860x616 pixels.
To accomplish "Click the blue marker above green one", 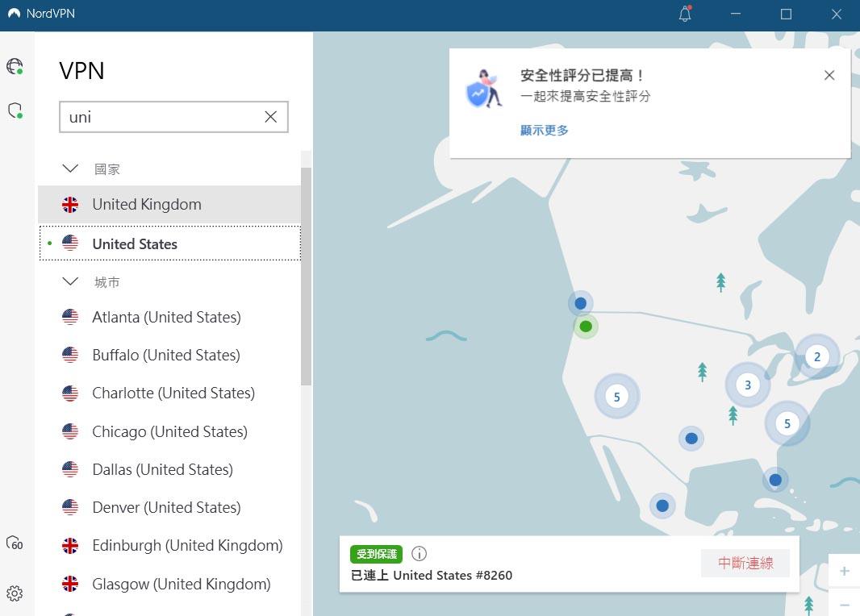I will point(580,303).
